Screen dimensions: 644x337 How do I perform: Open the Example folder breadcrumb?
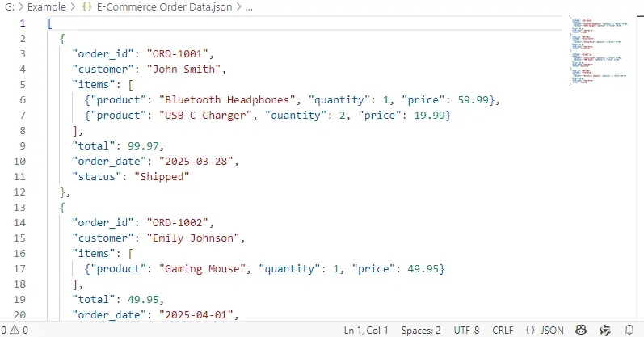pyautogui.click(x=46, y=7)
